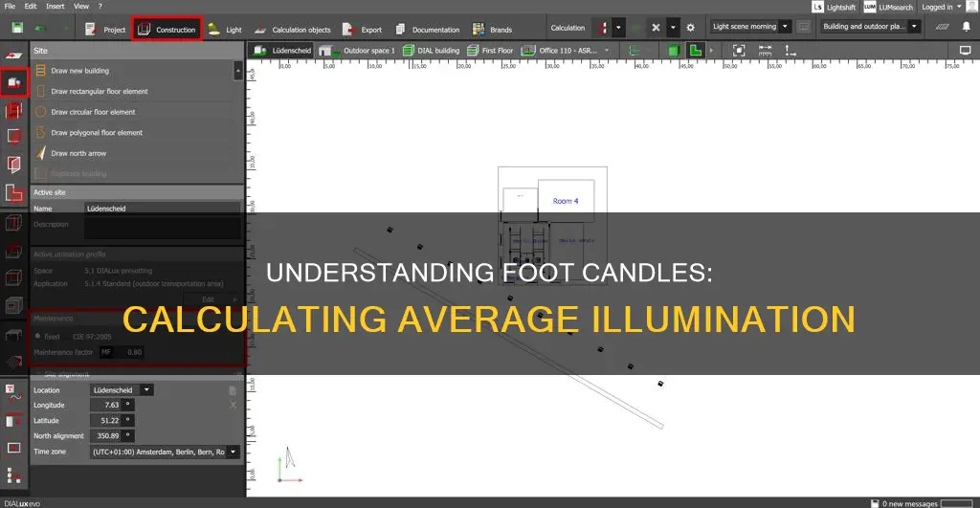
Task: Open the Insert menu
Action: click(x=55, y=7)
